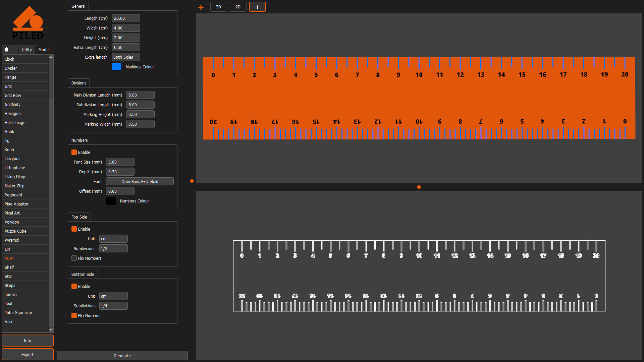The image size is (644, 362).
Task: Uncheck Flip Numbers for Bottom Side
Action: pyautogui.click(x=74, y=315)
